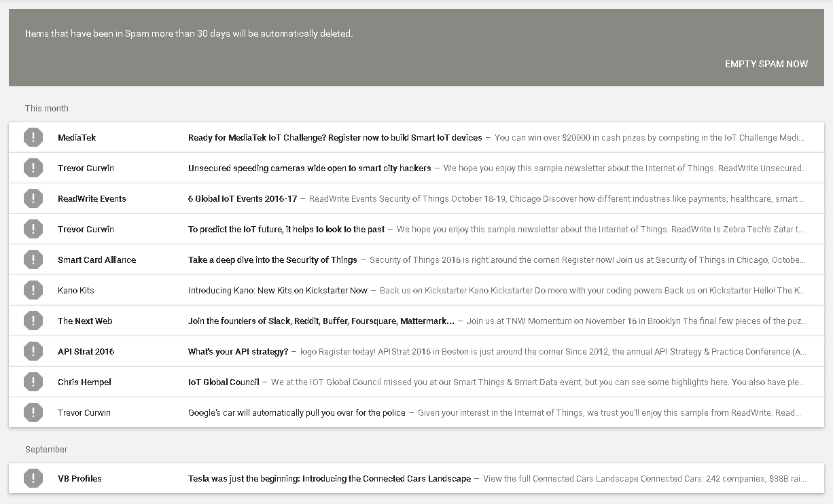The image size is (833, 504).
Task: Open What's your API strategy? email
Action: (238, 351)
